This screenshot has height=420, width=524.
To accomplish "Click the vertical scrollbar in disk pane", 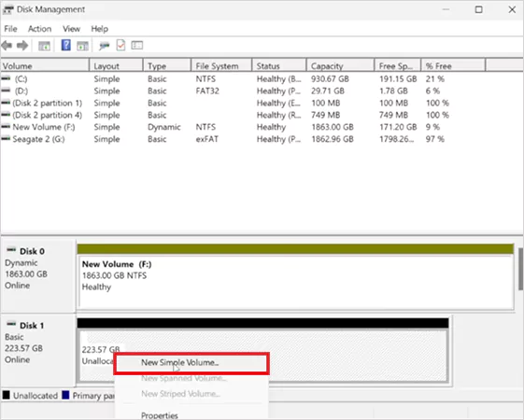I will point(520,269).
